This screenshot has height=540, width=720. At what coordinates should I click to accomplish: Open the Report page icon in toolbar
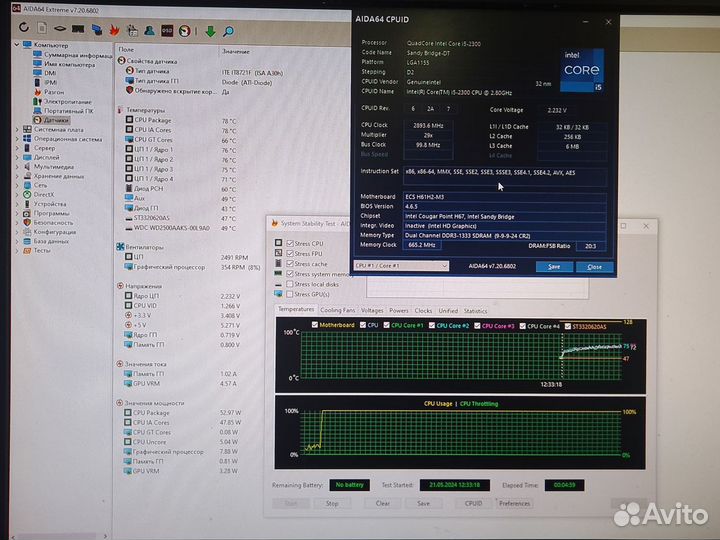coord(42,28)
